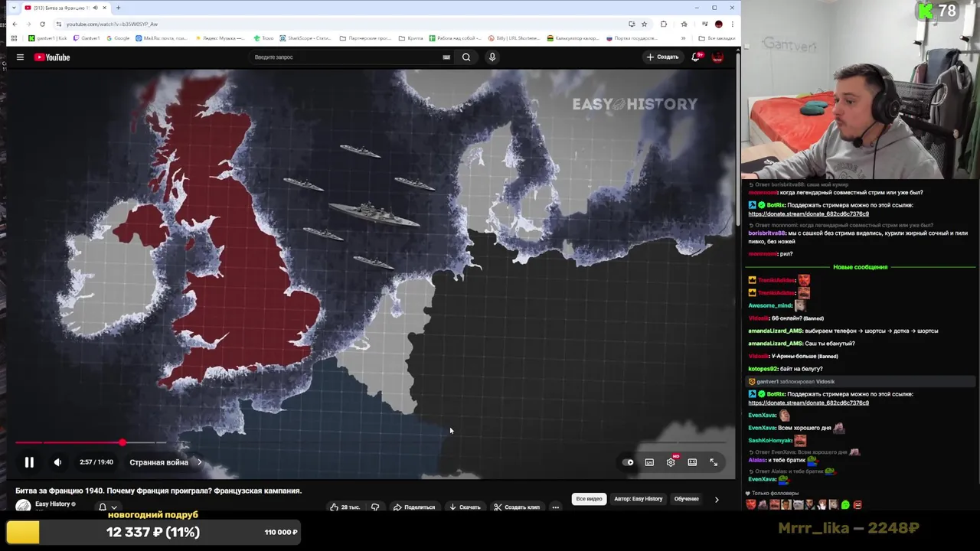The image size is (980, 551).
Task: Open browser extensions puzzle icon
Action: [664, 24]
